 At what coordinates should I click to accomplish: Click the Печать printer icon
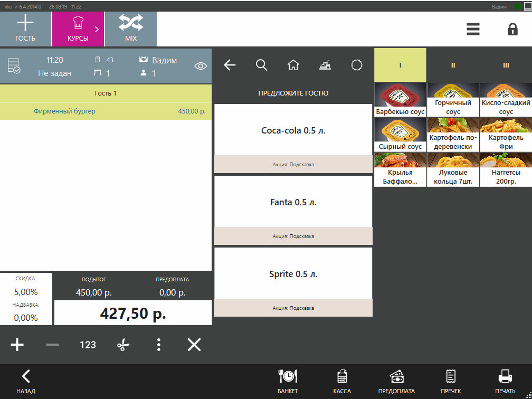click(x=505, y=381)
